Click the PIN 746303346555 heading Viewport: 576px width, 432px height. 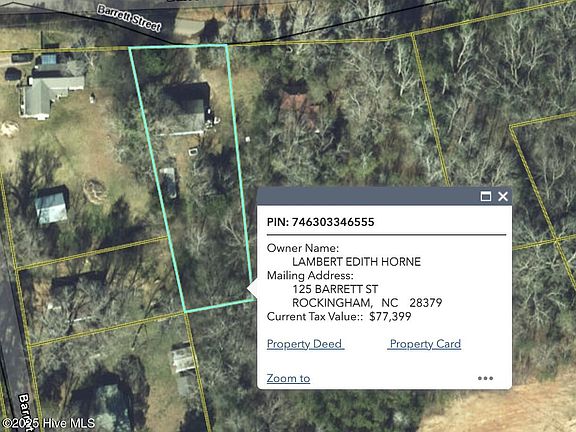point(321,222)
